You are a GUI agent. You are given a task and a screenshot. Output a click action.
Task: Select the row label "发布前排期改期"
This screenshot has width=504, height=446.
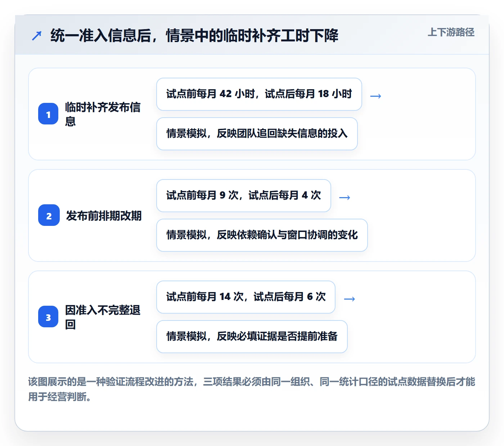point(104,216)
